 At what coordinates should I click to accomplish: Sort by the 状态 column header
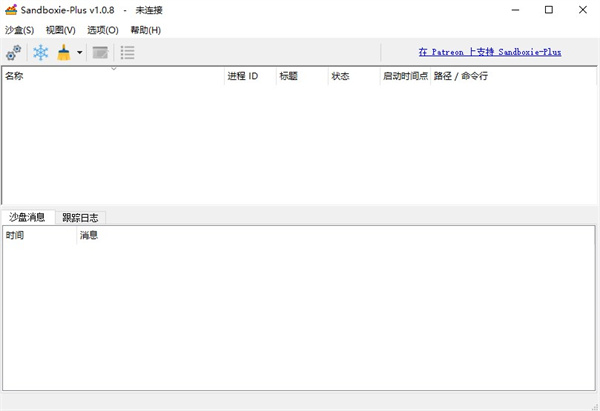[354, 76]
